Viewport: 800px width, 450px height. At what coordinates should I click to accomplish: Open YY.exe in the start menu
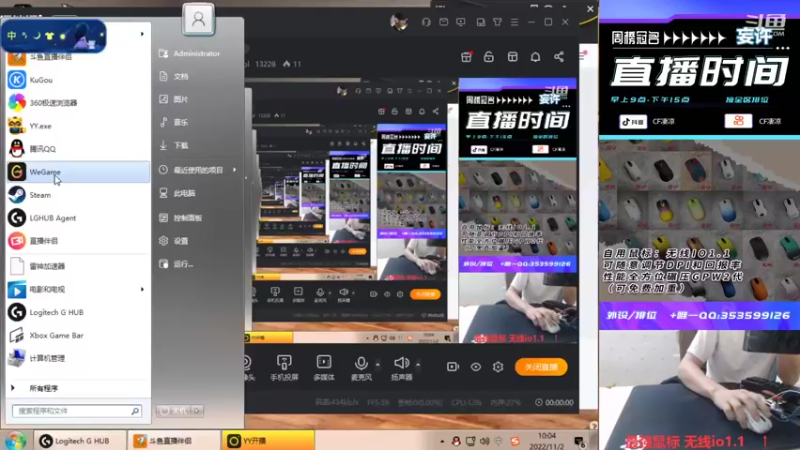click(x=78, y=126)
